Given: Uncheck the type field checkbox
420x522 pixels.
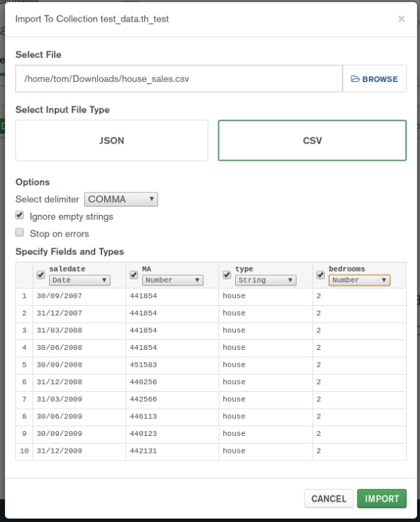Looking at the screenshot, I should pos(227,275).
